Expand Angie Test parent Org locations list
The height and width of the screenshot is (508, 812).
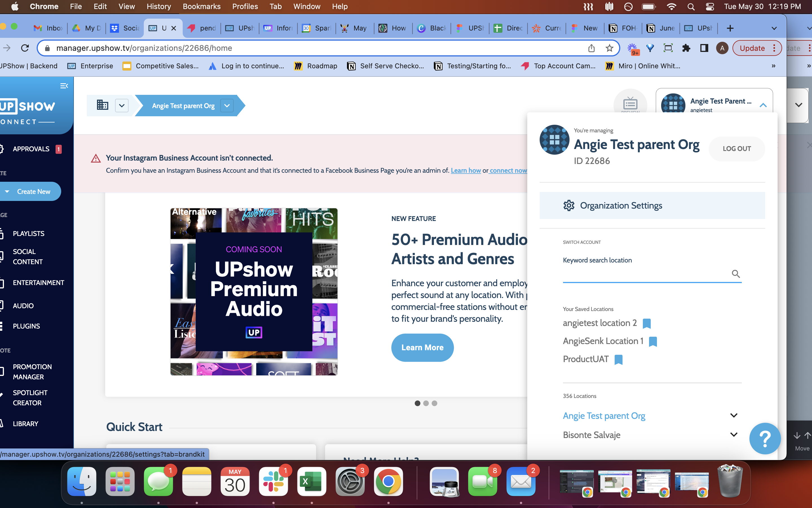[734, 415]
